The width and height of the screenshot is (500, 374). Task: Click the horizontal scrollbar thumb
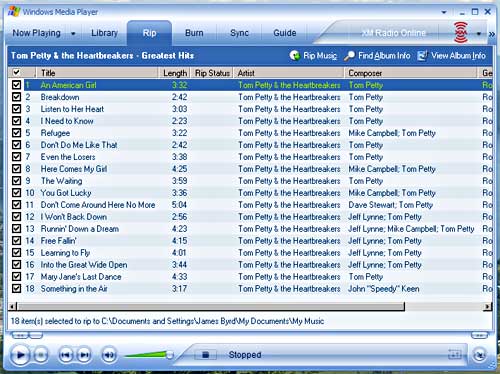tap(211, 306)
